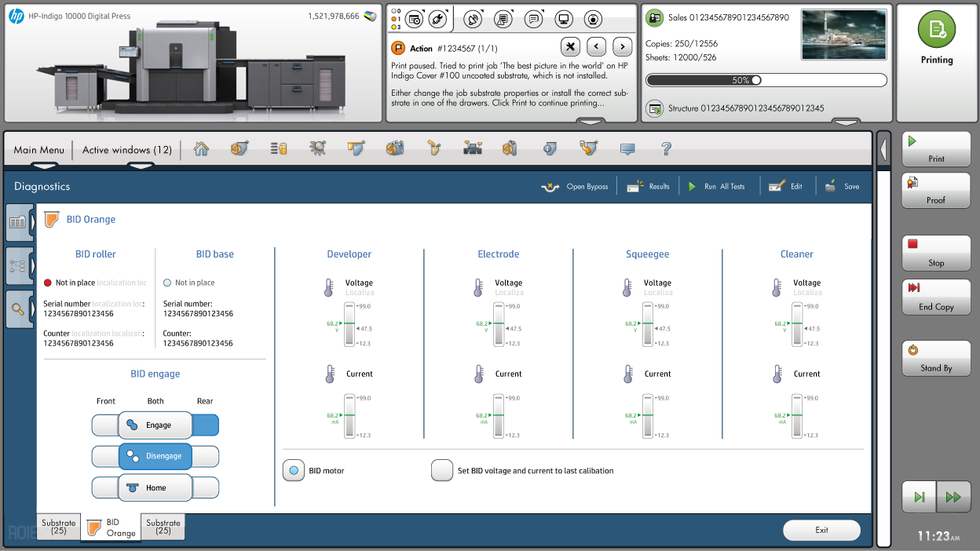
Task: Run All Tests
Action: 716,187
